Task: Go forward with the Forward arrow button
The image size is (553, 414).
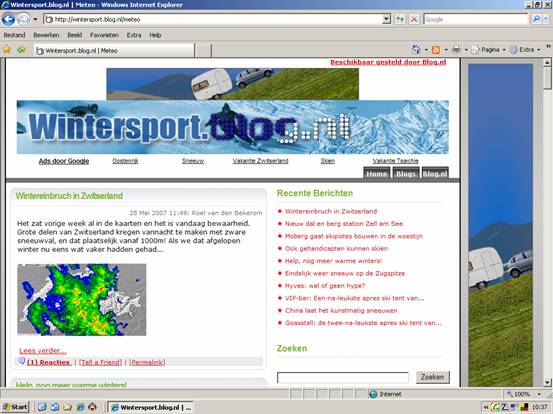Action: [23, 19]
